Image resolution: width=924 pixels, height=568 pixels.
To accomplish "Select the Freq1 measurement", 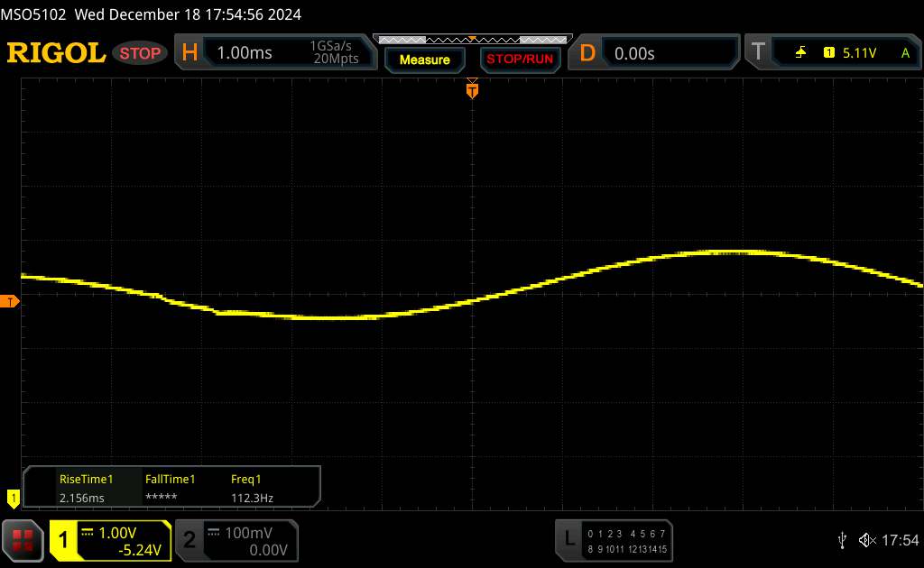I will [x=245, y=479].
